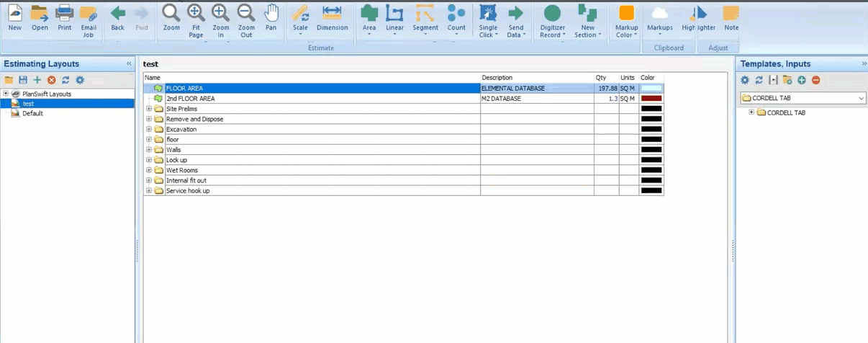Click the refresh icon in Estimating Layouts
This screenshot has height=343, width=868.
tap(65, 80)
